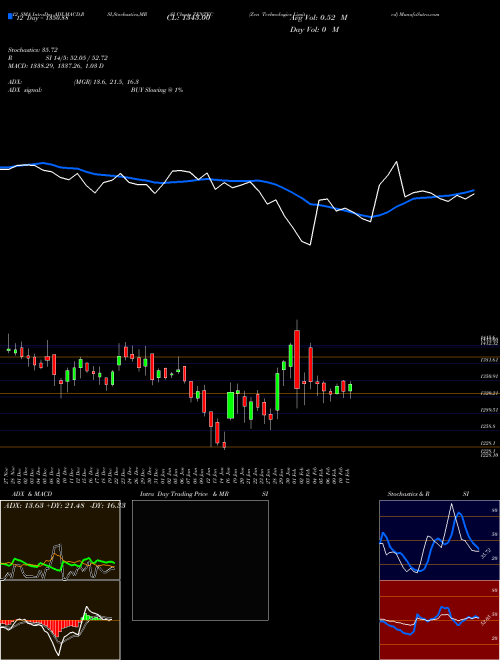Click the 'Day Vol: 0 M' label
The width and height of the screenshot is (500, 660).
(315, 30)
